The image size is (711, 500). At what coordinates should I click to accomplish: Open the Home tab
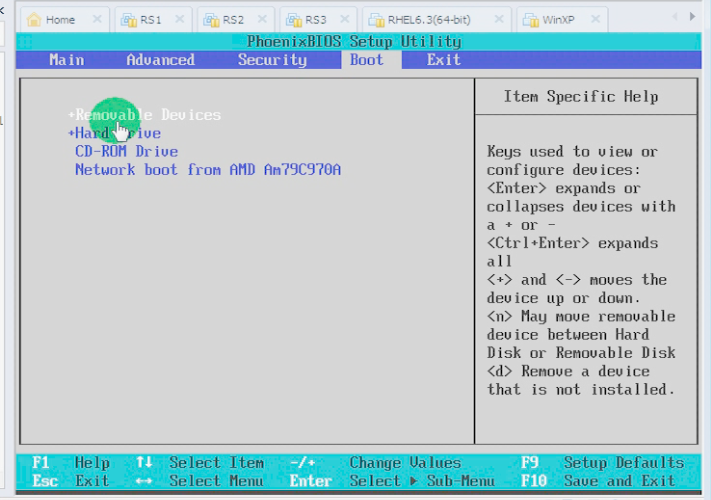coord(64,19)
